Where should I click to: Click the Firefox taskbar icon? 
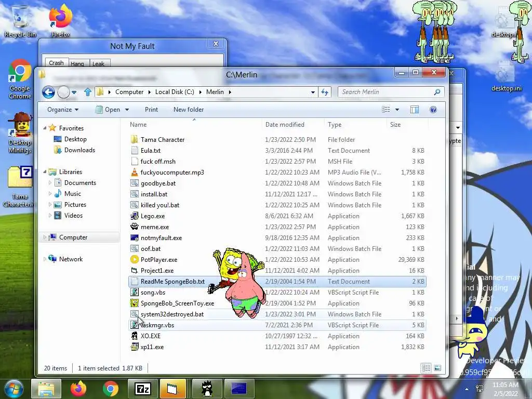(78, 389)
